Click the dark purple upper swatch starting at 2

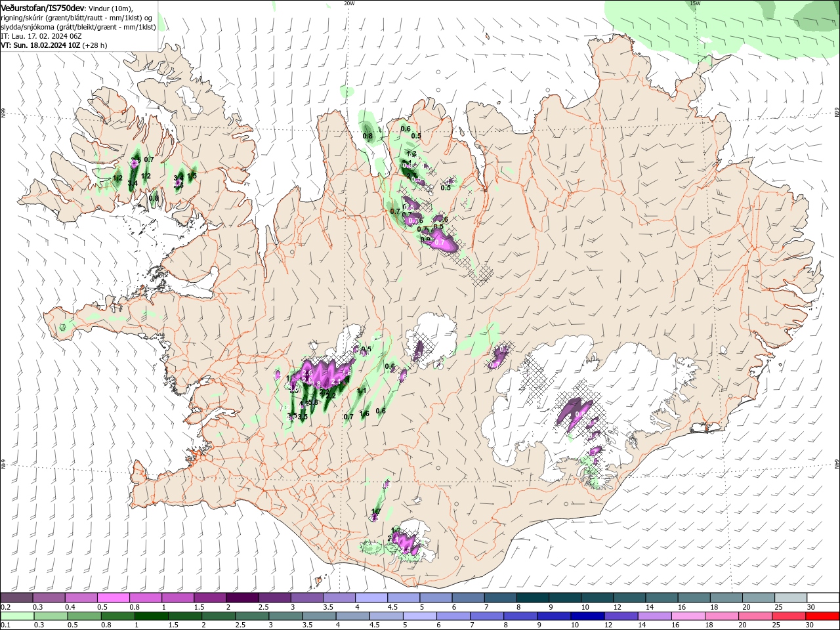tap(241, 598)
